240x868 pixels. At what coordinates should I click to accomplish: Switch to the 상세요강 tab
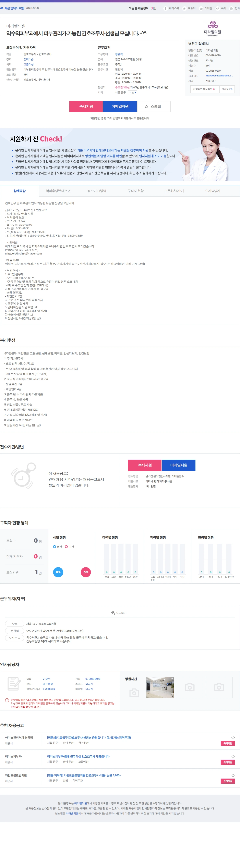click(x=19, y=191)
